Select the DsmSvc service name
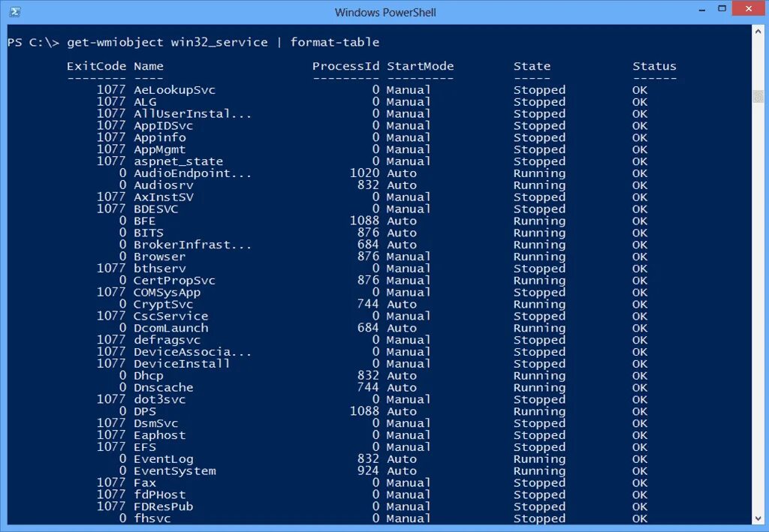The height and width of the screenshot is (532, 769). coord(156,423)
